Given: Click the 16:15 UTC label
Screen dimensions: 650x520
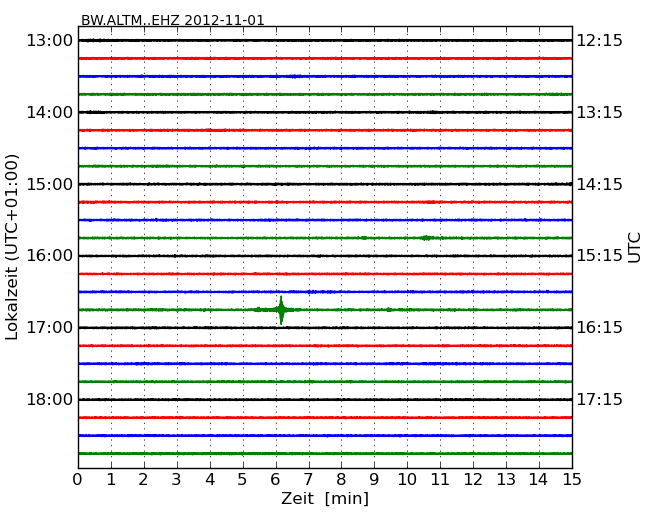Looking at the screenshot, I should 600,328.
